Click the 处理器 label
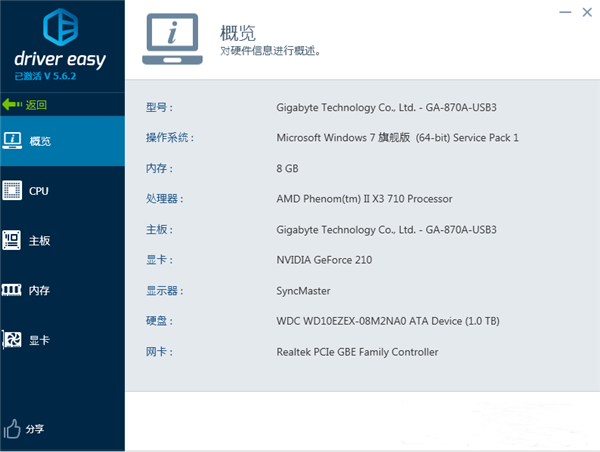This screenshot has width=600, height=452. coord(165,199)
